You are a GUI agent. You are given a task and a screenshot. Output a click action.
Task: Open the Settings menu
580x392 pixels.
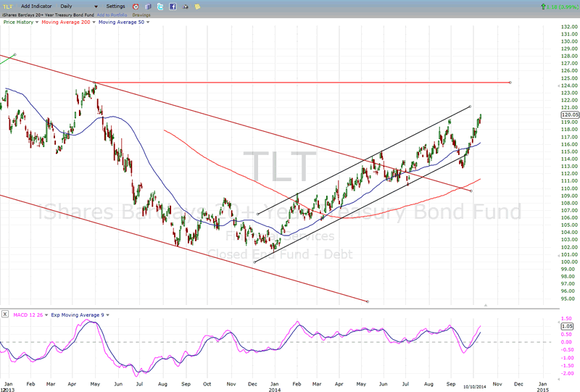pyautogui.click(x=116, y=7)
